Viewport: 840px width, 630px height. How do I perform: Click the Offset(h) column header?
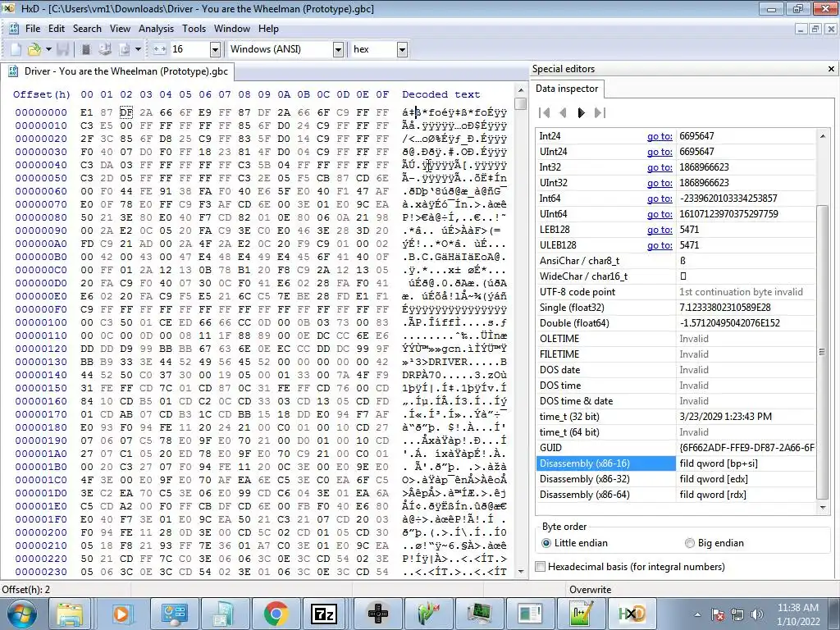42,94
